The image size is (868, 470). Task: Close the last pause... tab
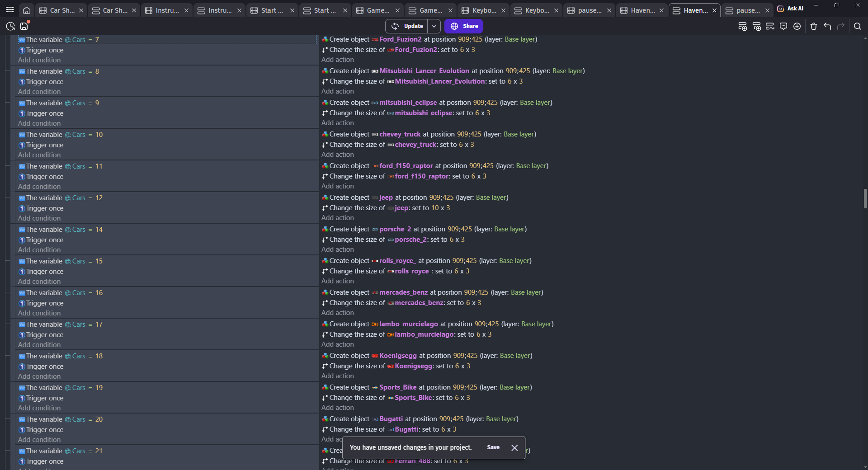[767, 10]
